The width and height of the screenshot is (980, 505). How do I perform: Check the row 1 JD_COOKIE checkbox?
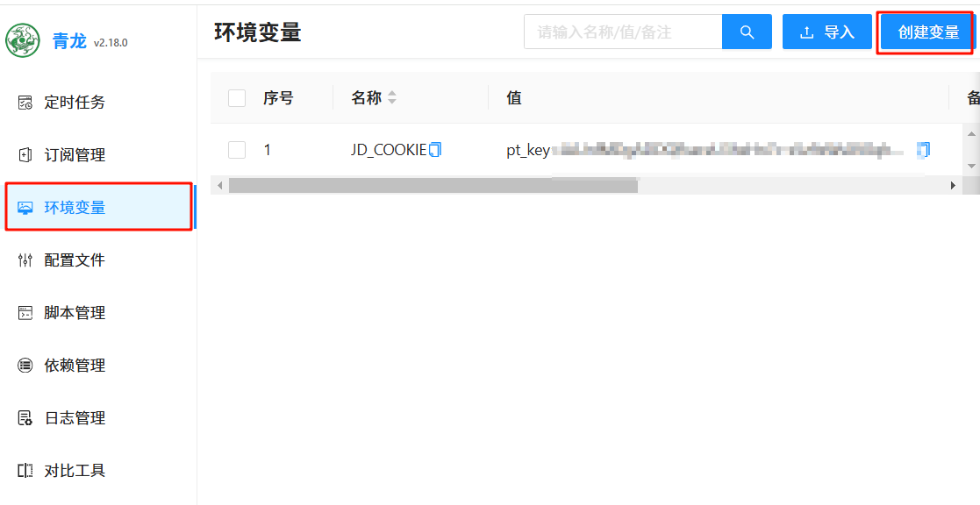pos(237,150)
